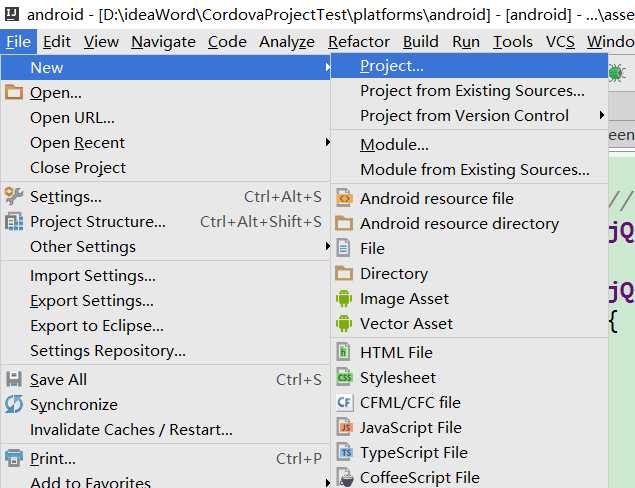Click the CFML/CFC file CF icon
The width and height of the screenshot is (635, 488).
(344, 403)
